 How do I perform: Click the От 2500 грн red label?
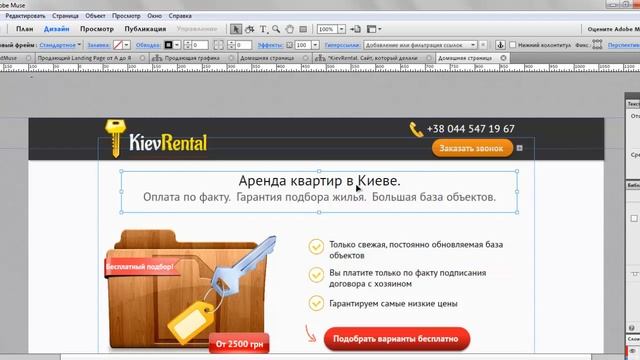click(240, 344)
